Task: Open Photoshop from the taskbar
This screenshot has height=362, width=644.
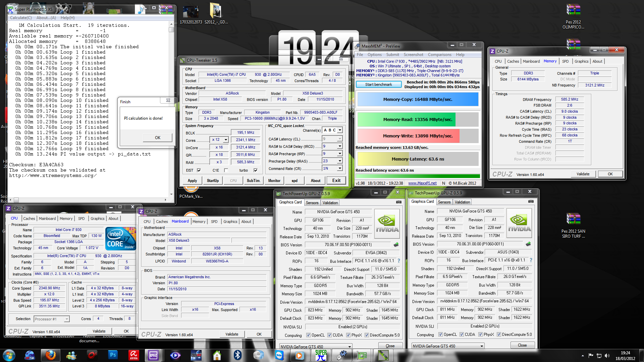Action: (113, 355)
